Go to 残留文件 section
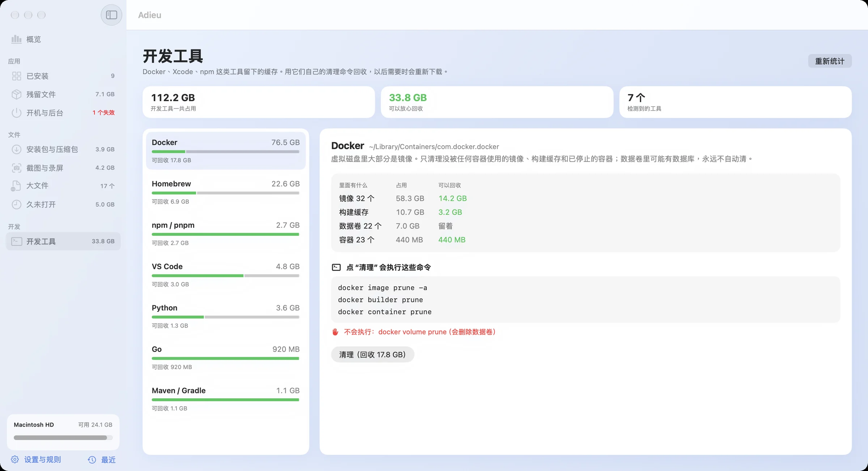Image resolution: width=868 pixels, height=471 pixels. (63, 94)
